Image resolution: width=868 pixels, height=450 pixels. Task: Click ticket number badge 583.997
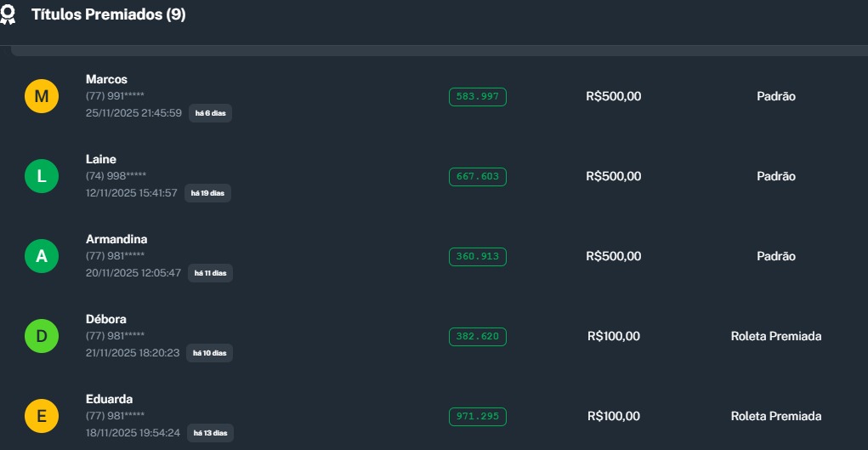click(478, 97)
